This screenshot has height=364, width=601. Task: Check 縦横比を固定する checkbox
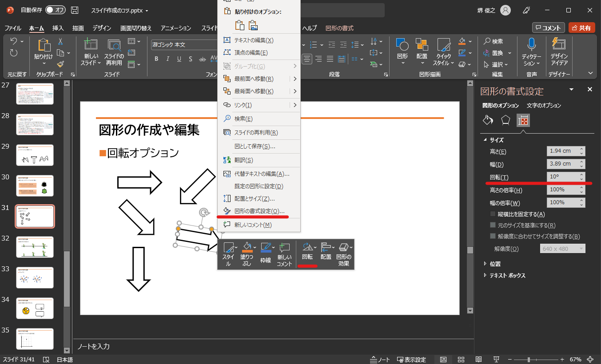(x=493, y=214)
